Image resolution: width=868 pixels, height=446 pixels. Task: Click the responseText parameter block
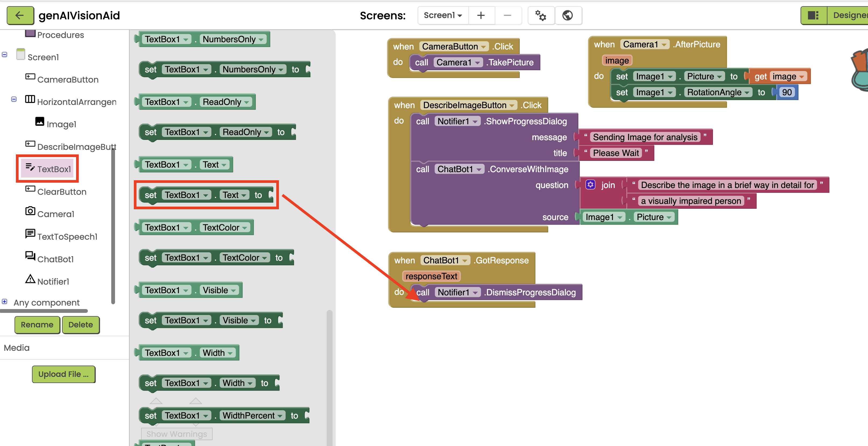pos(431,276)
